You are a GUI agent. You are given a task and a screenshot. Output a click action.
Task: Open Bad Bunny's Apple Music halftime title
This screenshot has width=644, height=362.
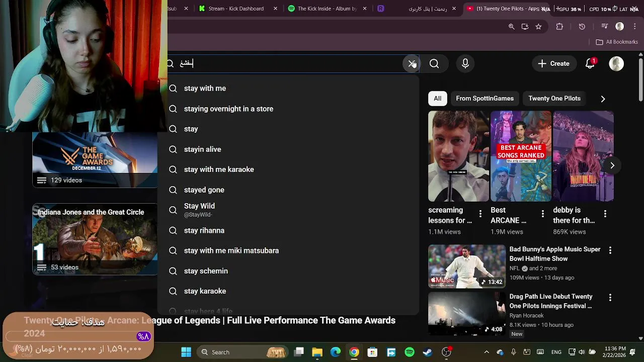click(555, 254)
